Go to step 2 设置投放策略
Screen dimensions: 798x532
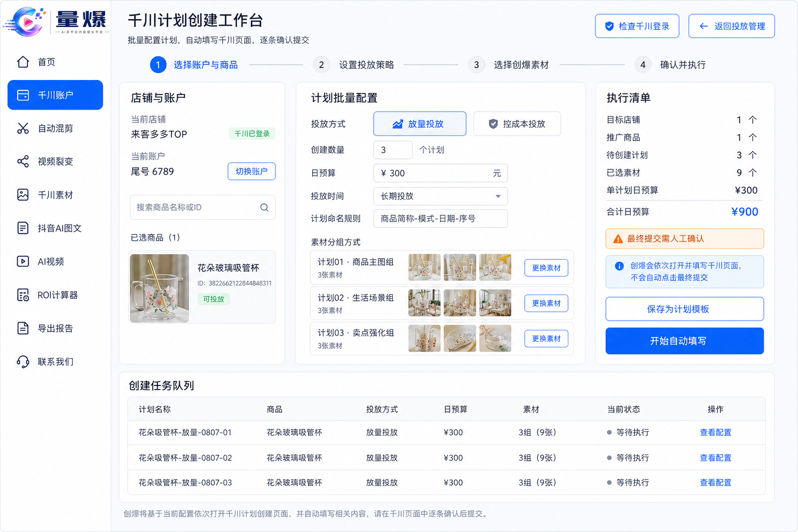click(x=354, y=64)
